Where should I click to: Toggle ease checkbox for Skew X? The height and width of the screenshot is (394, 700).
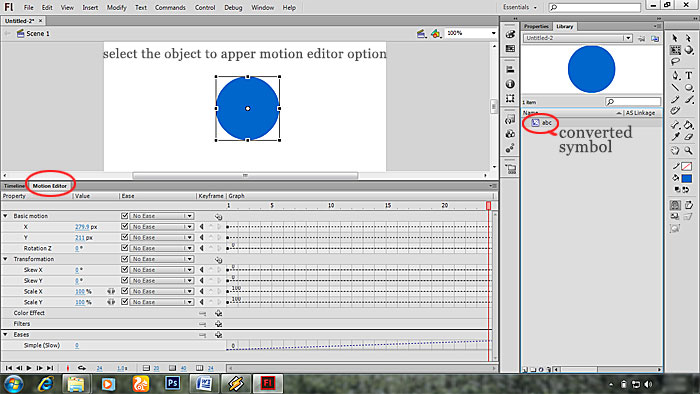point(125,269)
